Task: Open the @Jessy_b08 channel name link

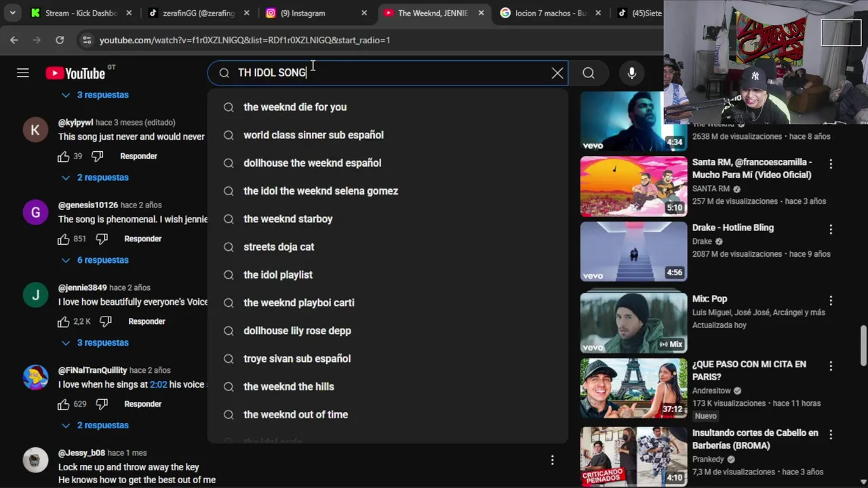Action: click(81, 453)
